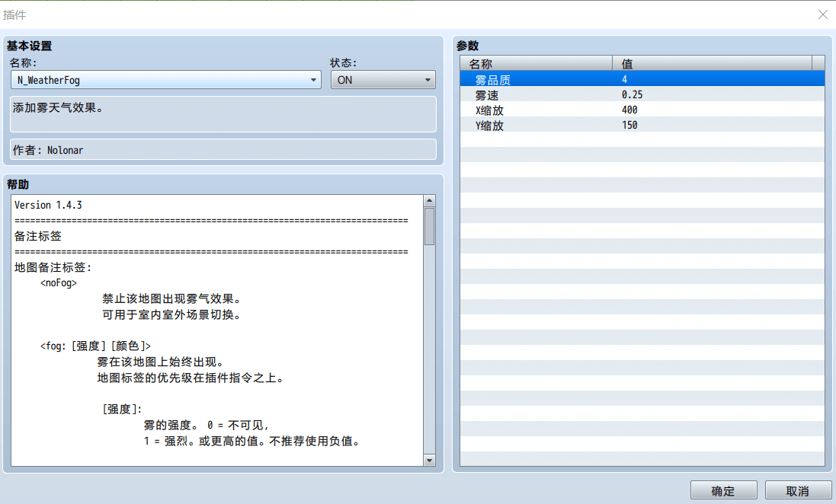Click the author line 作者: Nolonar
The width and height of the screenshot is (836, 504).
48,150
